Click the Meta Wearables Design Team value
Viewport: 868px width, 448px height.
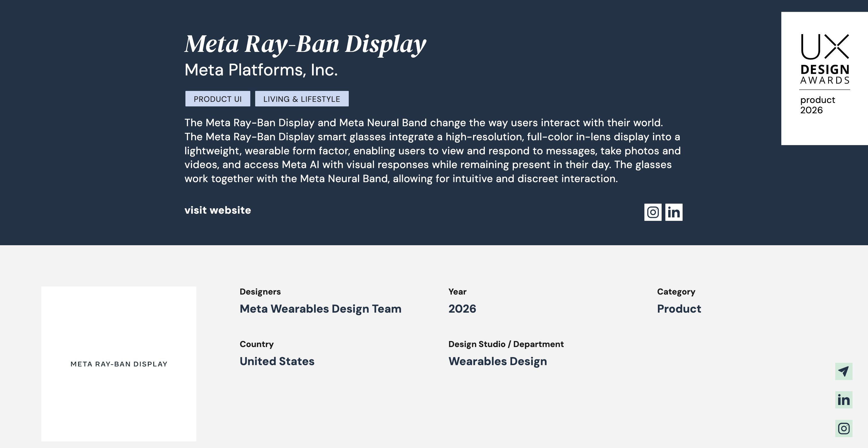[x=320, y=309]
